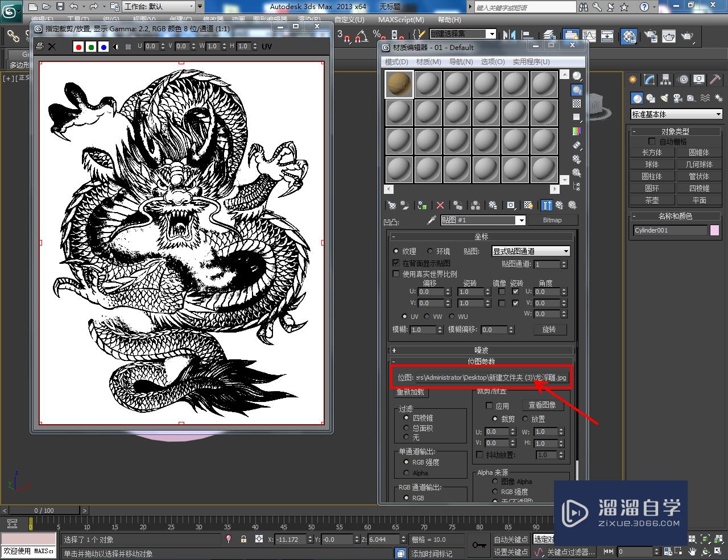728x560 pixels.
Task: Open 实用程序(U) menu in material editor
Action: (531, 61)
